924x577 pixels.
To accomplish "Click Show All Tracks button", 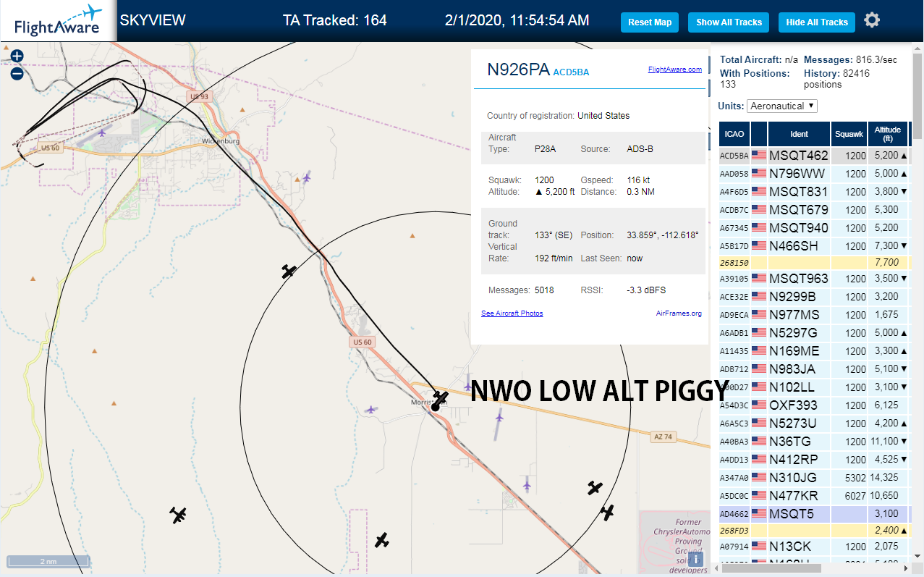I will click(729, 22).
